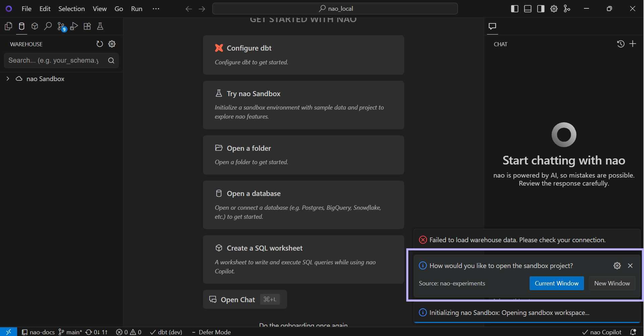The height and width of the screenshot is (336, 644).
Task: Open the overflow menu with three dots
Action: click(x=156, y=9)
